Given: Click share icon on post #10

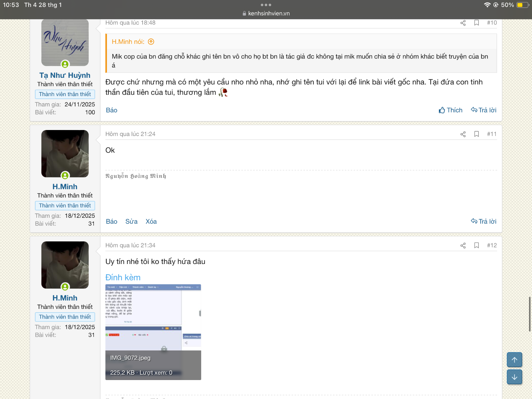Looking at the screenshot, I should click(x=463, y=23).
